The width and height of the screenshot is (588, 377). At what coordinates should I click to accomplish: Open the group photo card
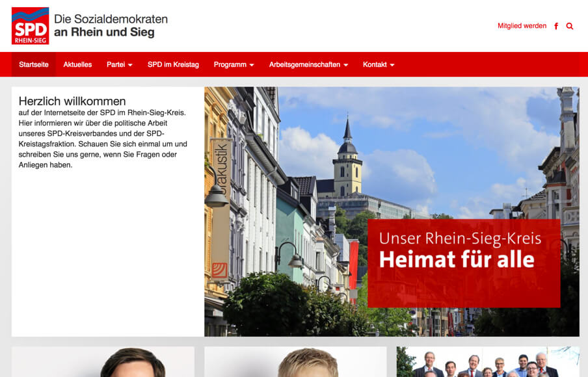(x=488, y=361)
